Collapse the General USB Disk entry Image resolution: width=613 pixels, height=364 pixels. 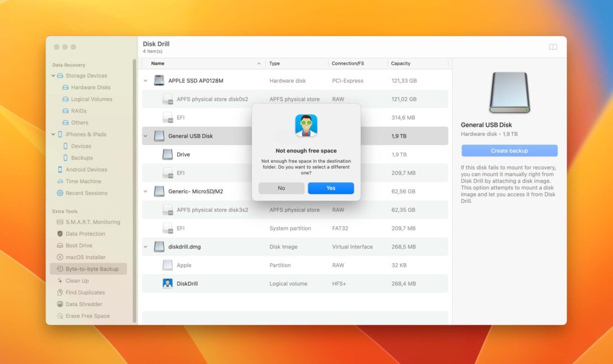[x=145, y=136]
